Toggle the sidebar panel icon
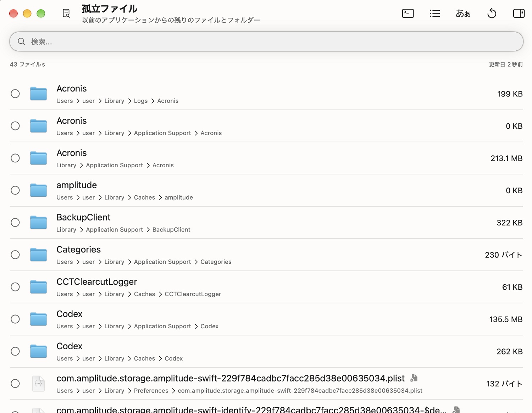Viewport: 532px width, 413px height. [519, 13]
